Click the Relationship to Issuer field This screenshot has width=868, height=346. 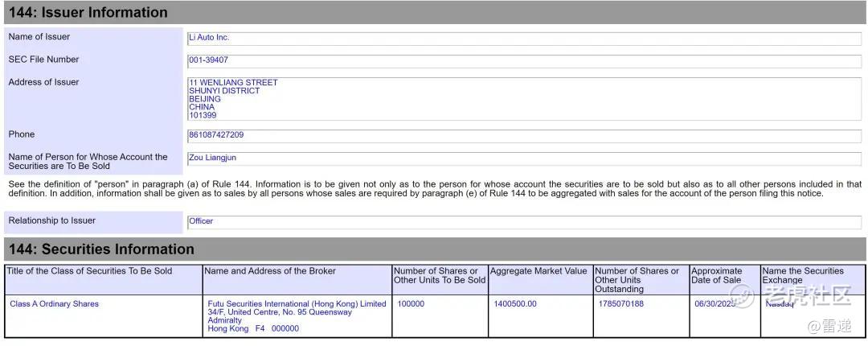click(524, 222)
